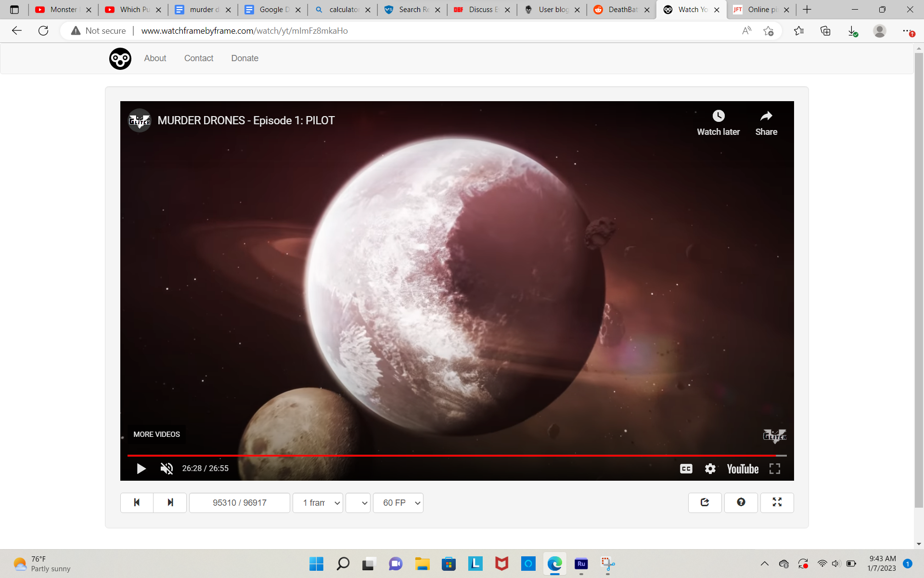The height and width of the screenshot is (578, 924).
Task: Open the 60 FPS dropdown
Action: click(398, 503)
